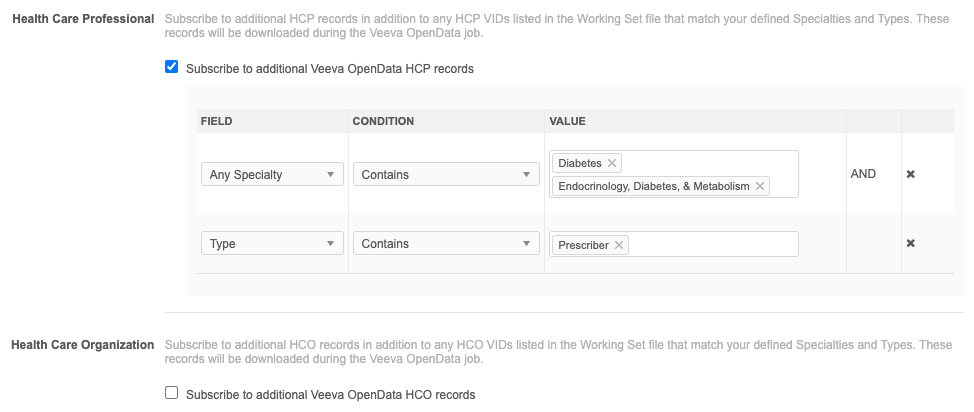Viewport: 974px width, 412px height.
Task: Delete the Any Specialty filter row
Action: pyautogui.click(x=910, y=174)
